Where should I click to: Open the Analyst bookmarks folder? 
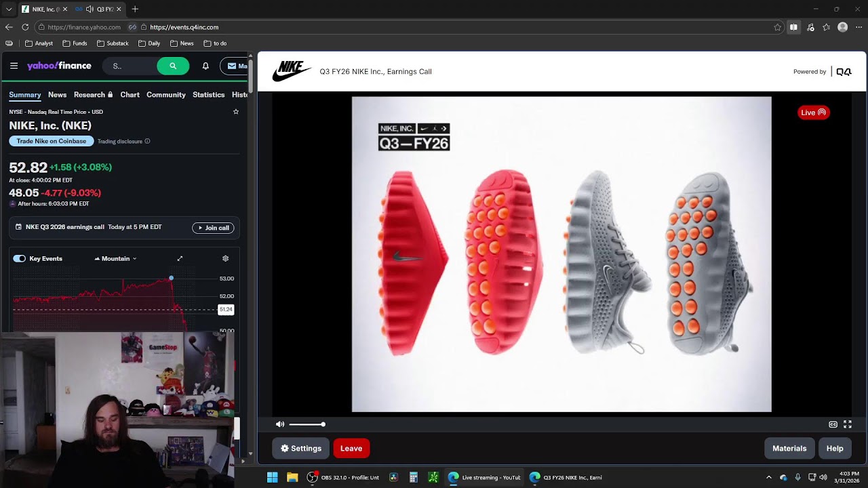coord(39,43)
